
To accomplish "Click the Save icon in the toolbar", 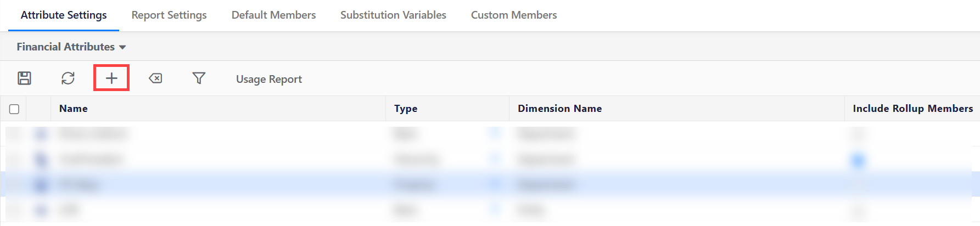I will pyautogui.click(x=24, y=78).
